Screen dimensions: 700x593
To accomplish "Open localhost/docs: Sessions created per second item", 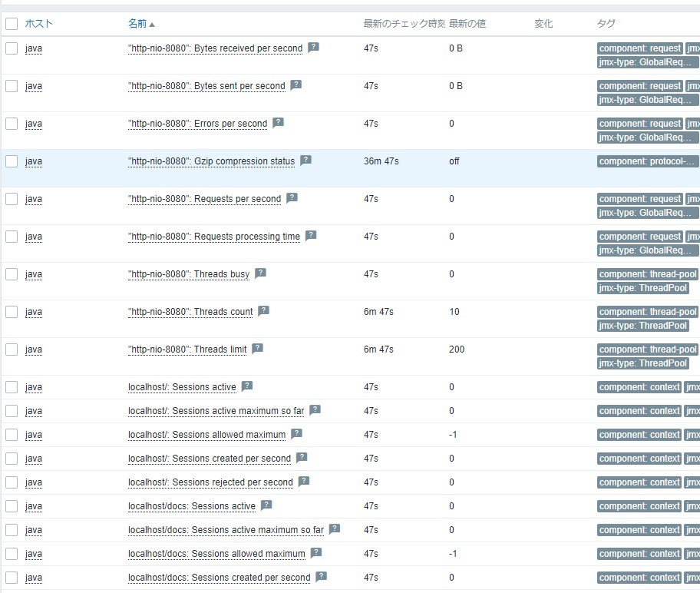I will (x=219, y=578).
